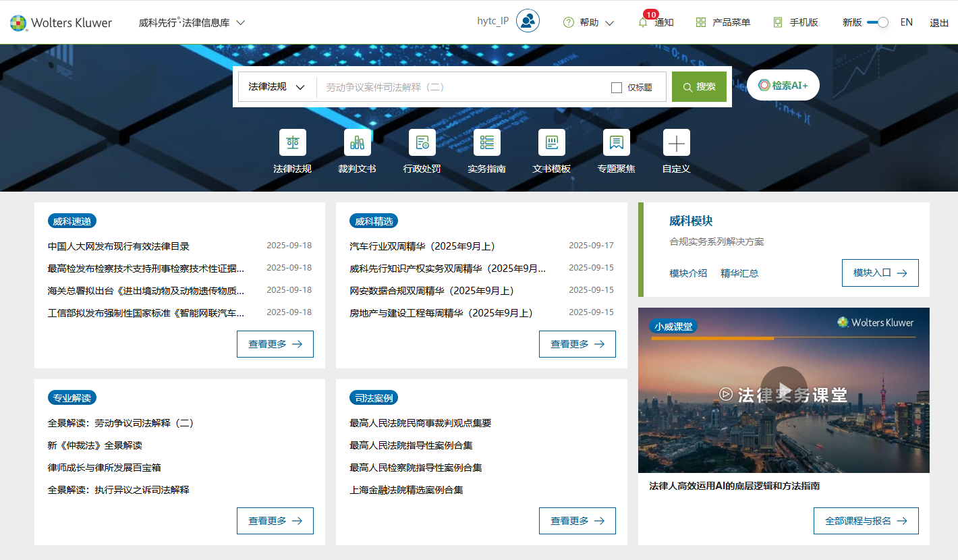Click the 司法案例 tag label
The image size is (958, 560).
point(374,398)
